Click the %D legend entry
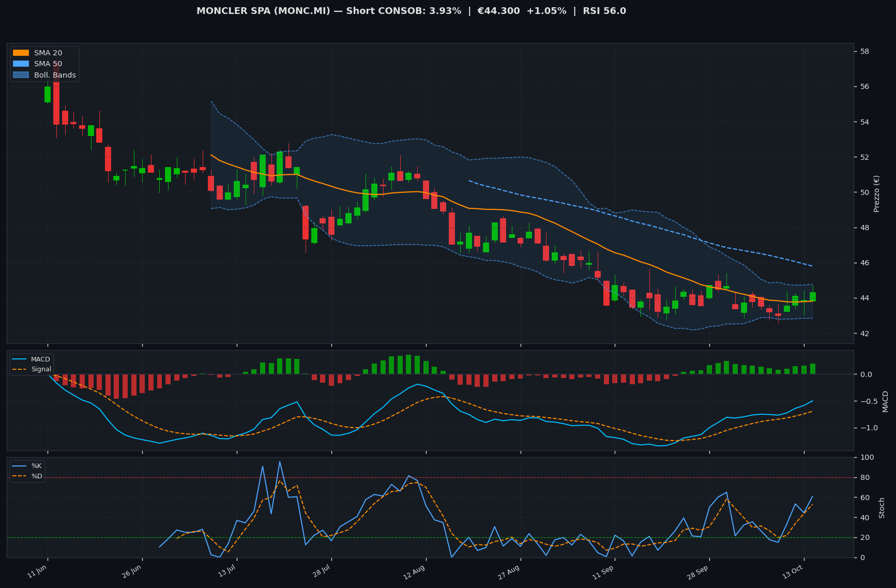Image resolution: width=896 pixels, height=588 pixels. point(27,476)
